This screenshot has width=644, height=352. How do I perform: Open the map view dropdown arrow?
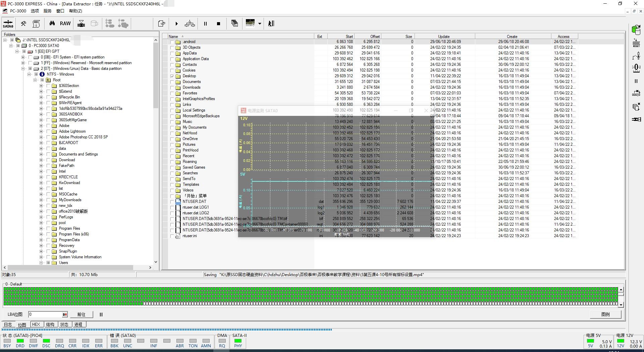[x=260, y=24]
